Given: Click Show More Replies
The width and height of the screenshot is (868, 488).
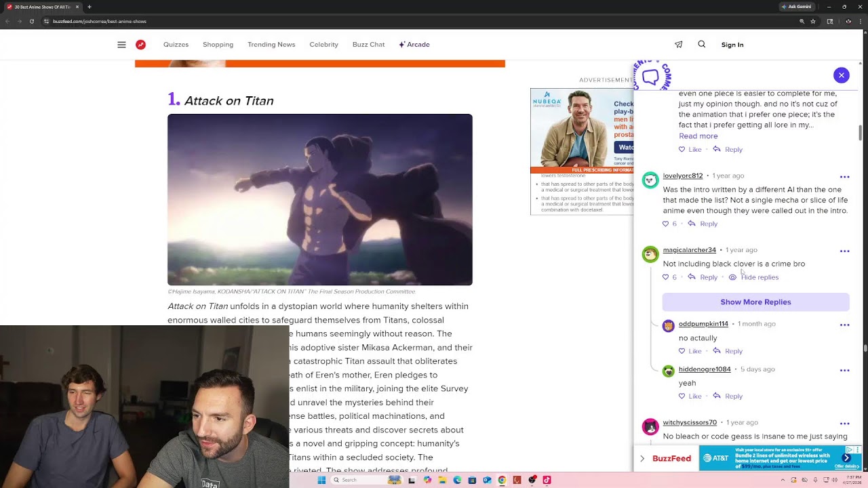Looking at the screenshot, I should click(755, 302).
